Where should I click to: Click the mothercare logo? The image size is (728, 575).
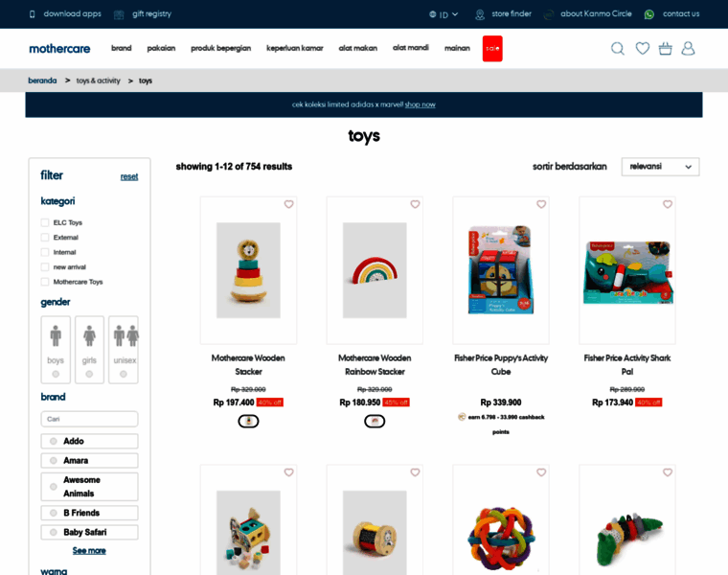[x=59, y=48]
